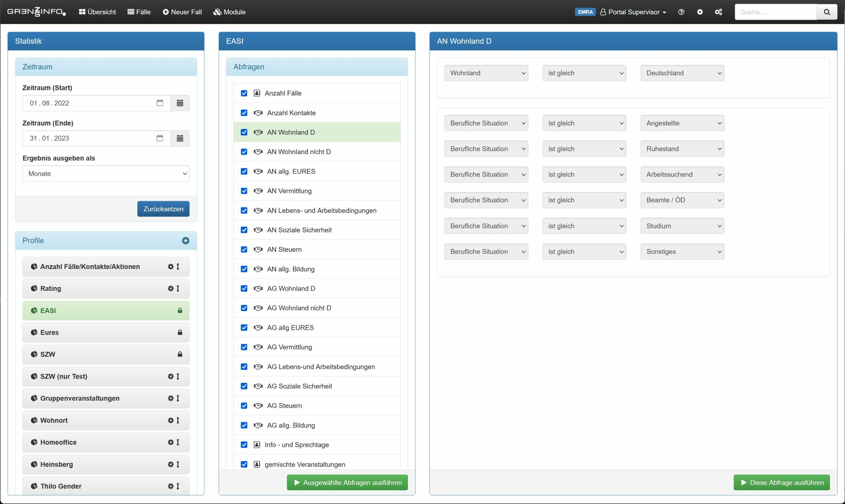
Task: Click the search magnifier button
Action: 827,12
